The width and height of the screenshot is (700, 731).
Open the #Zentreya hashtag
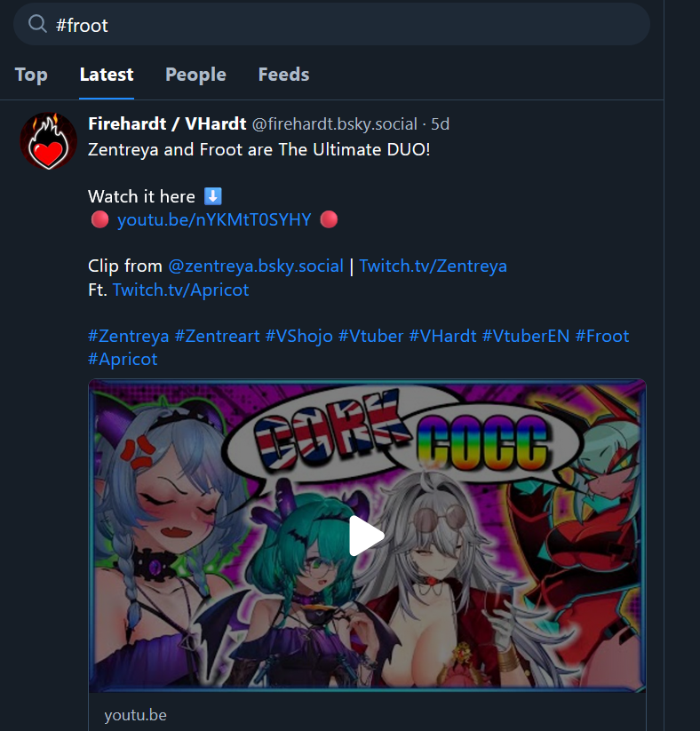(129, 336)
